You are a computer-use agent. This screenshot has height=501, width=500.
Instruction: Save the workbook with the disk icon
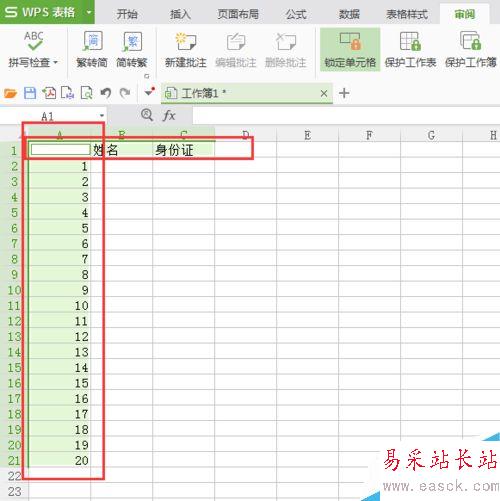pos(30,93)
